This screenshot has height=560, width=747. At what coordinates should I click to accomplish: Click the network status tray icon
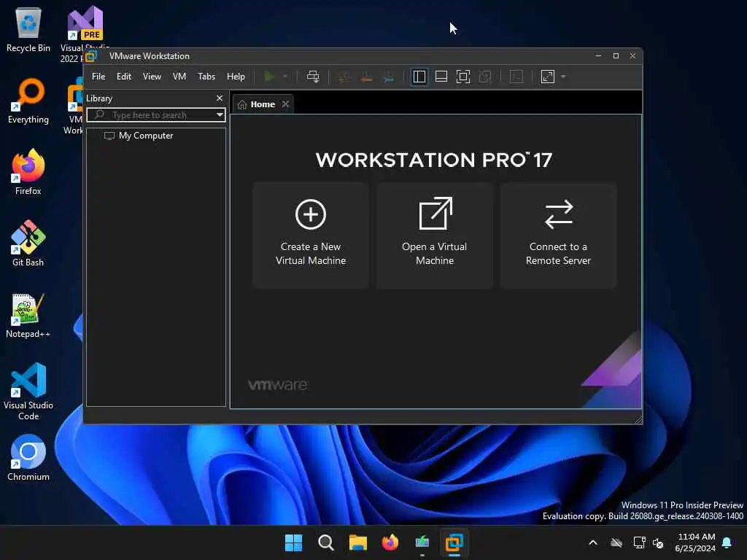coord(639,542)
